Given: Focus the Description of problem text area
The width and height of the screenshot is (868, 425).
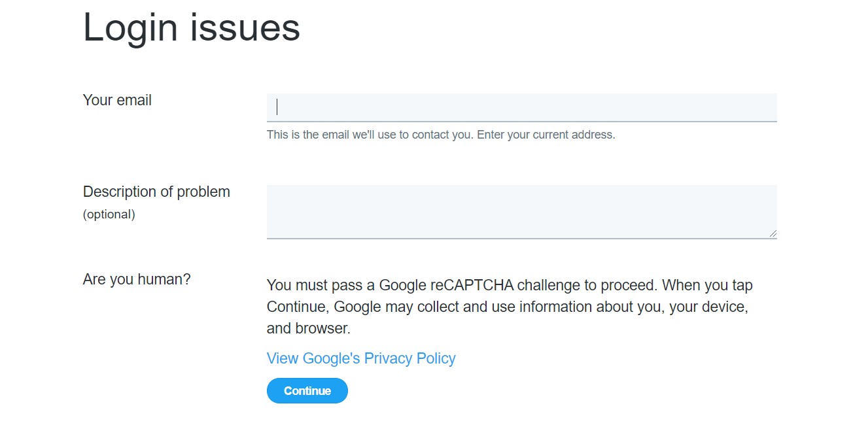Looking at the screenshot, I should point(521,211).
